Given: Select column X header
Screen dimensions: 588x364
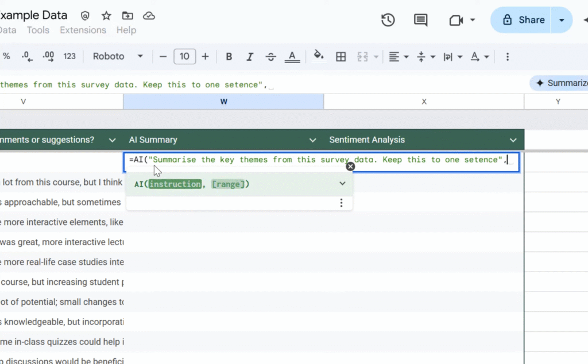Looking at the screenshot, I should [x=424, y=102].
